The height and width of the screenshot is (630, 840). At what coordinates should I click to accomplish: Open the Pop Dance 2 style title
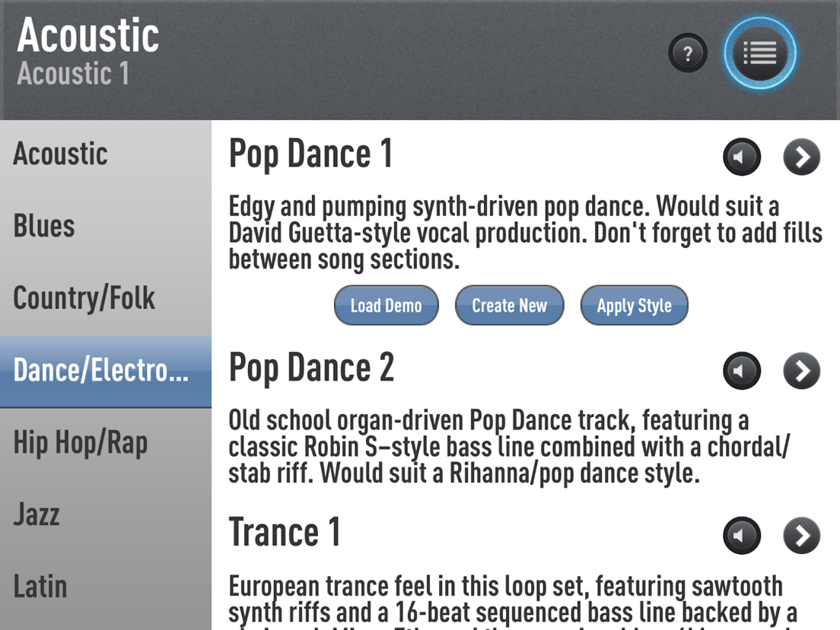click(311, 368)
